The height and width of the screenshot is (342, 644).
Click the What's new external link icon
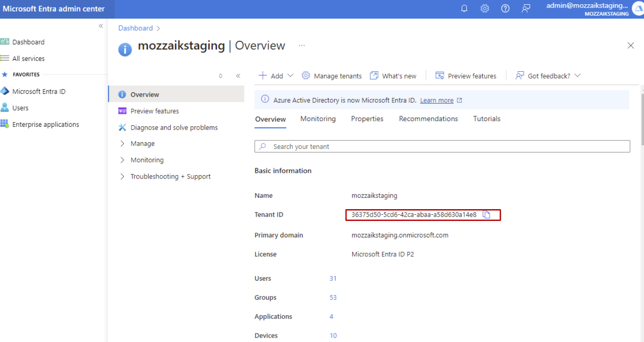[x=374, y=75]
